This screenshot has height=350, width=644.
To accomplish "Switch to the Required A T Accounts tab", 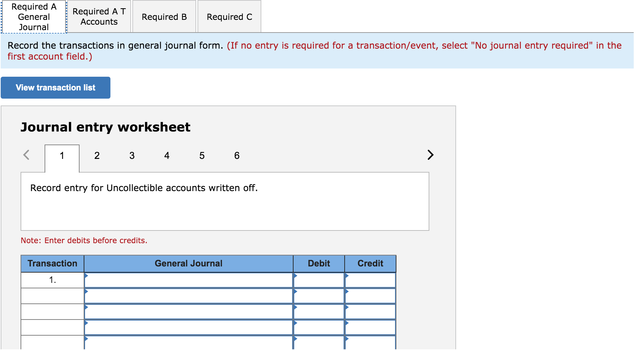I will pyautogui.click(x=99, y=16).
